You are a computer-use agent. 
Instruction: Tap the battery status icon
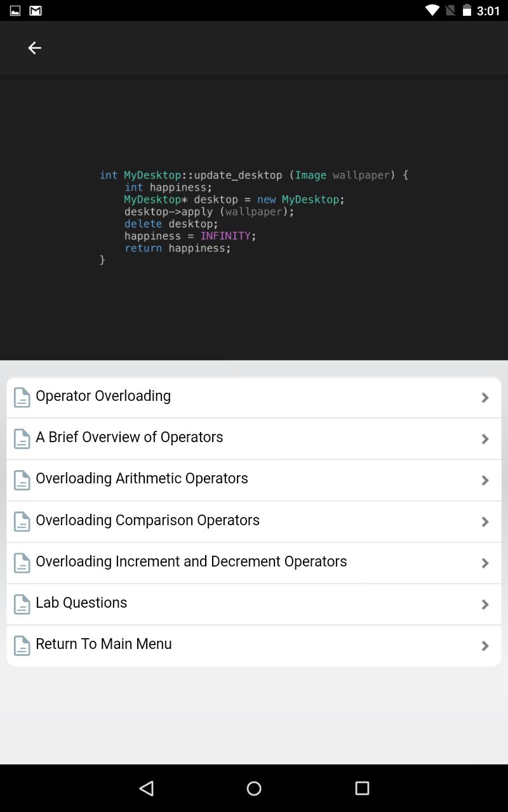coord(467,10)
